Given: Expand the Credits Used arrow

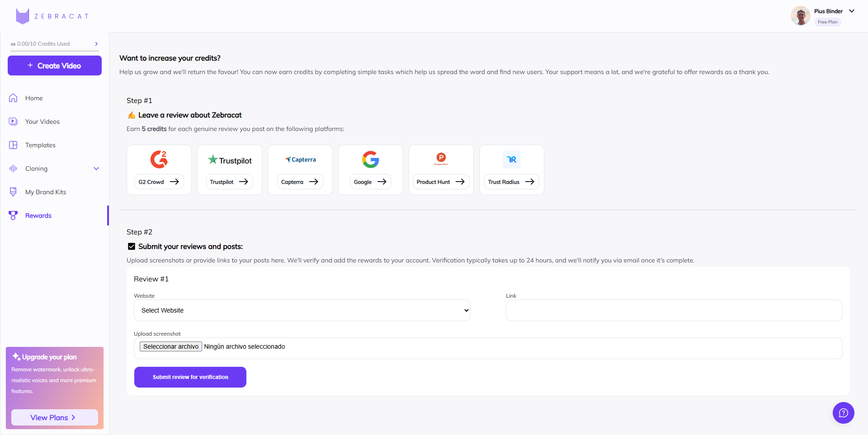Looking at the screenshot, I should pyautogui.click(x=96, y=44).
